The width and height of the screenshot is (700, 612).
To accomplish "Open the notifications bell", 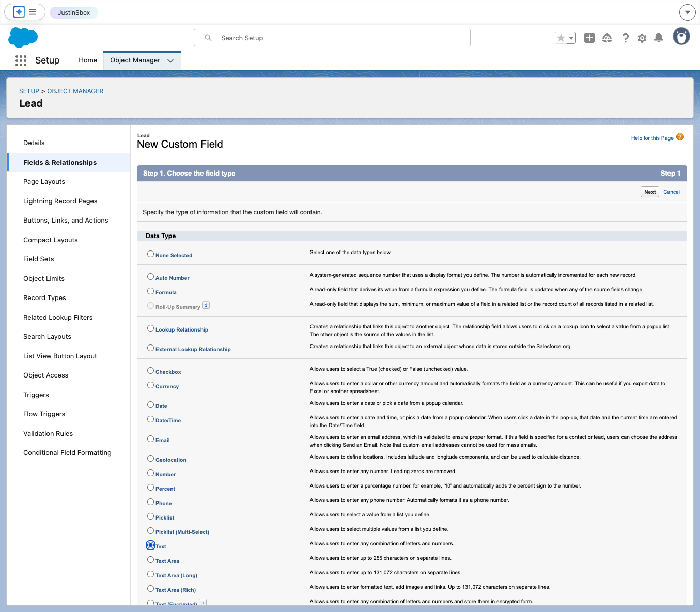I will pyautogui.click(x=659, y=38).
